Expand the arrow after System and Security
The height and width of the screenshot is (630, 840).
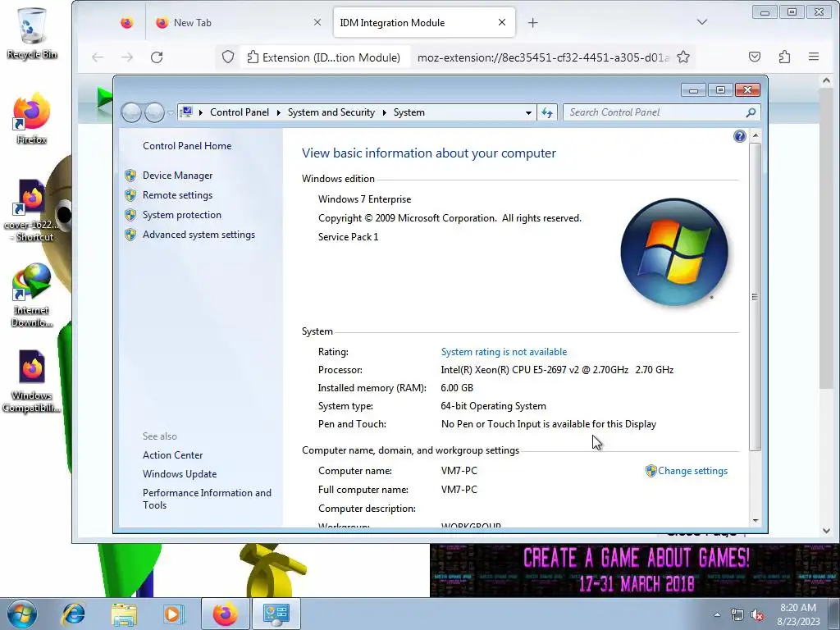pyautogui.click(x=384, y=112)
